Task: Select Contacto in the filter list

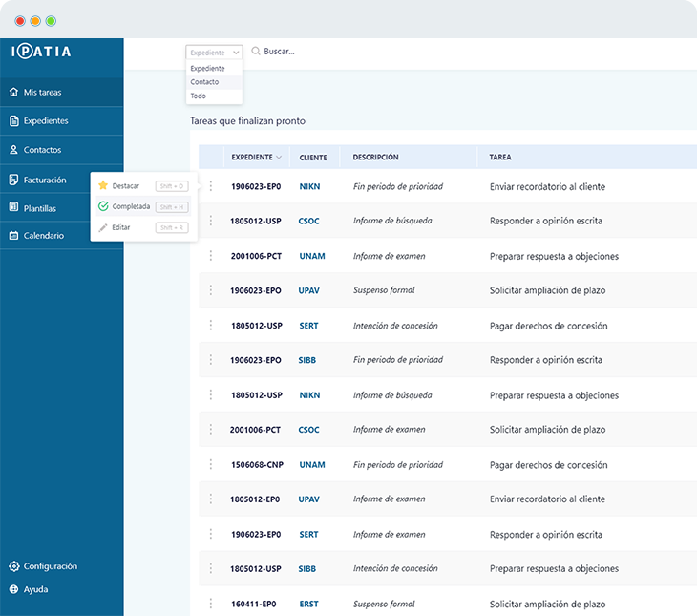Action: point(204,82)
